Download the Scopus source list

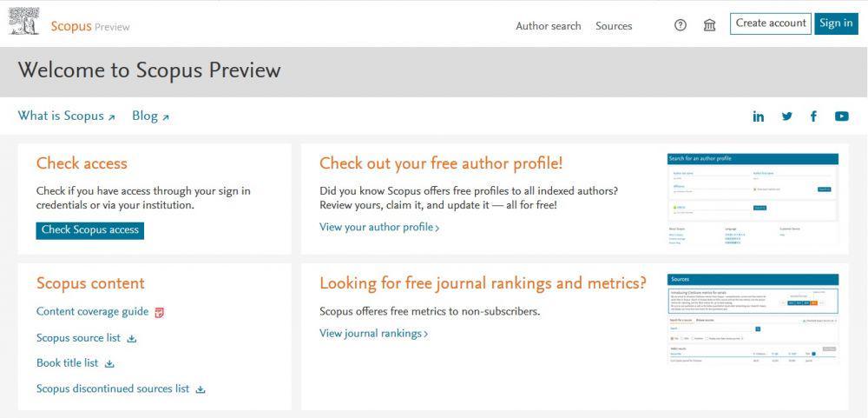click(78, 338)
